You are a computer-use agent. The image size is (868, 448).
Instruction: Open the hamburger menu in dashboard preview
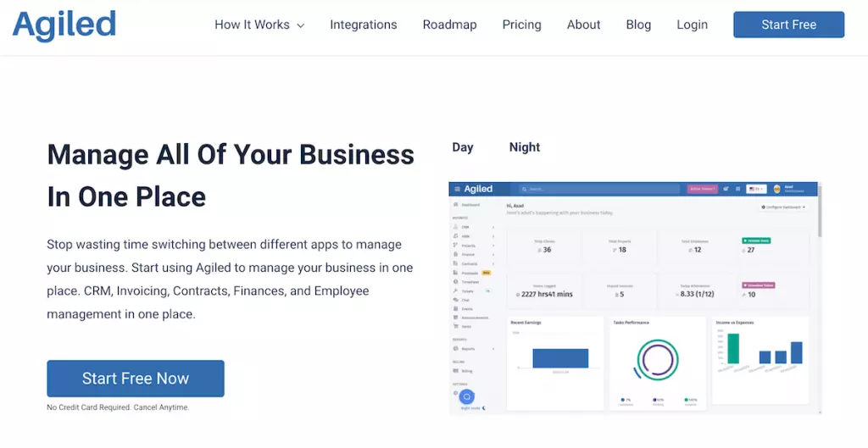click(457, 189)
